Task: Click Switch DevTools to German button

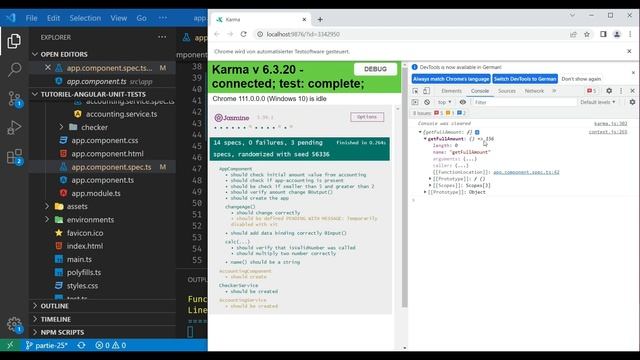Action: pyautogui.click(x=525, y=79)
